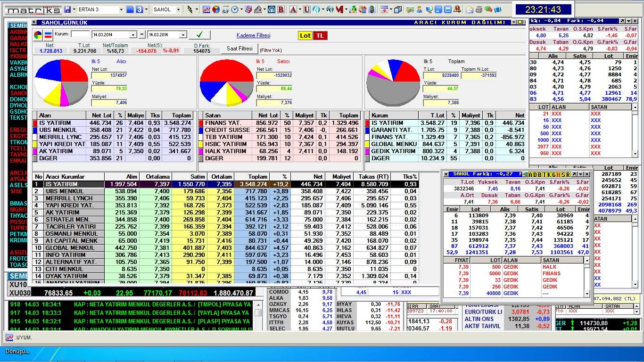Click the red M icon in toolbar
The image size is (644, 362).
coord(339,9)
